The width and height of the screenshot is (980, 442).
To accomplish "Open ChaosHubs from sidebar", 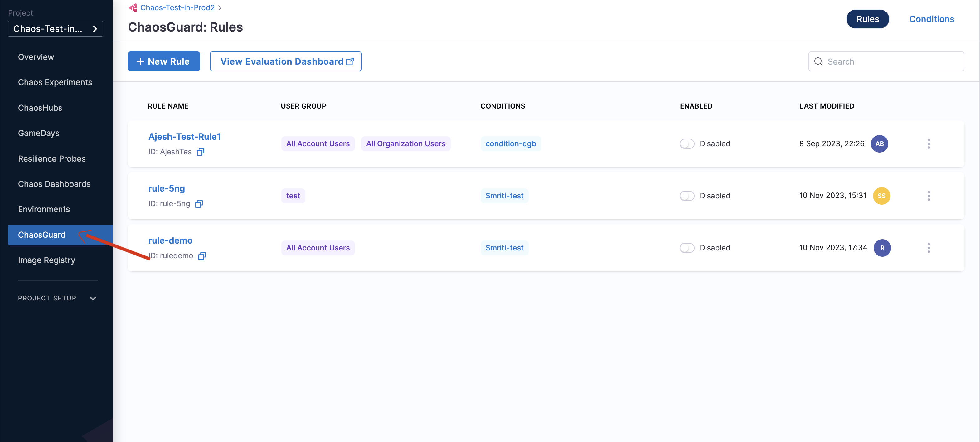I will pyautogui.click(x=40, y=108).
